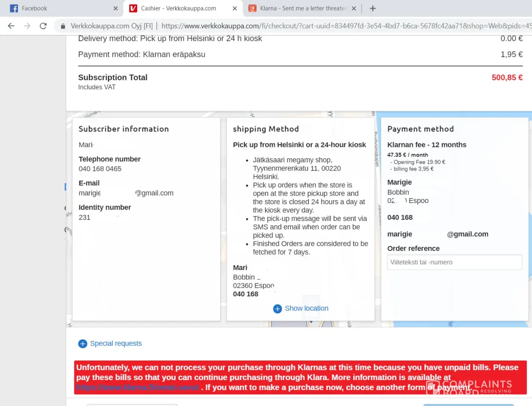Reload the checkout page
Viewport: 532px width, 406px height.
43,26
